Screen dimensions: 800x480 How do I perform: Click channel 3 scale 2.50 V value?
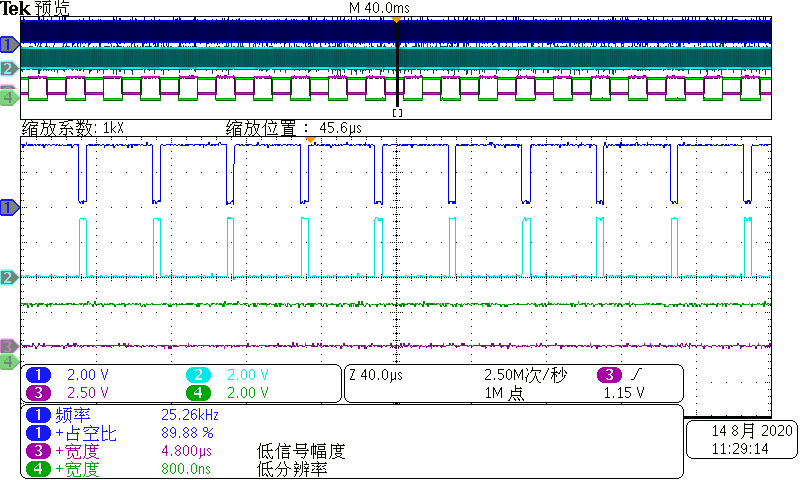88,393
